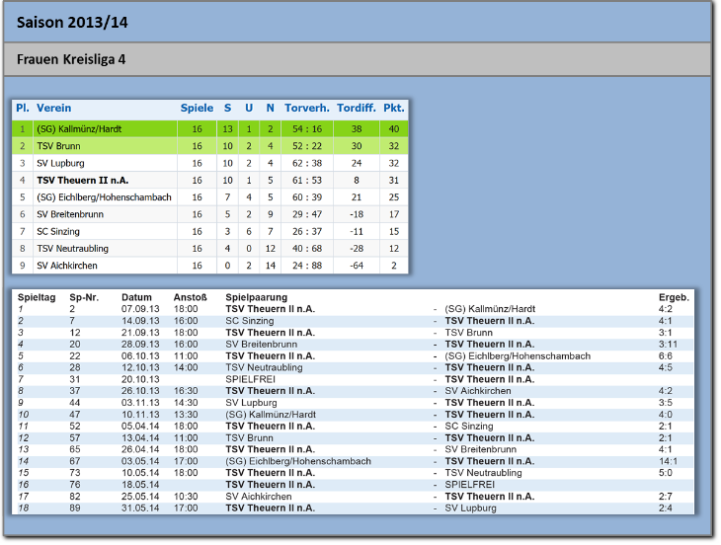Click result '6:6' on matchday 5
Image resolution: width=721 pixels, height=545 pixels.
coord(665,356)
